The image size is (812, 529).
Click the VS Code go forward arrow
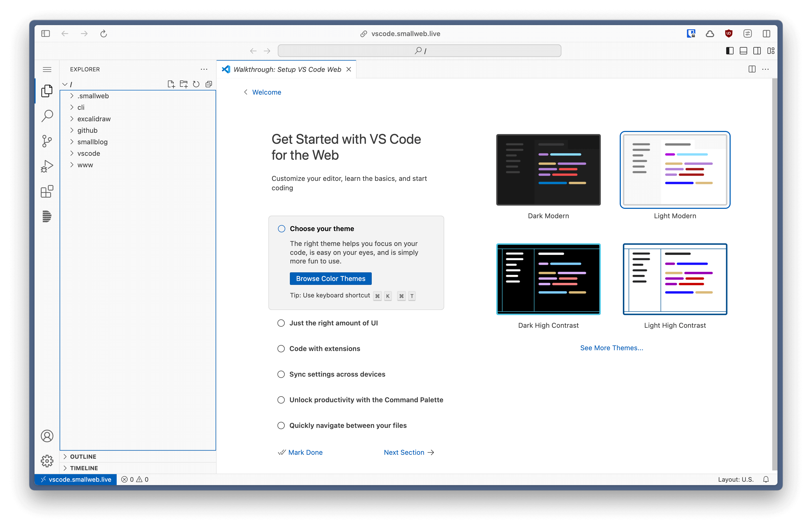pos(267,51)
